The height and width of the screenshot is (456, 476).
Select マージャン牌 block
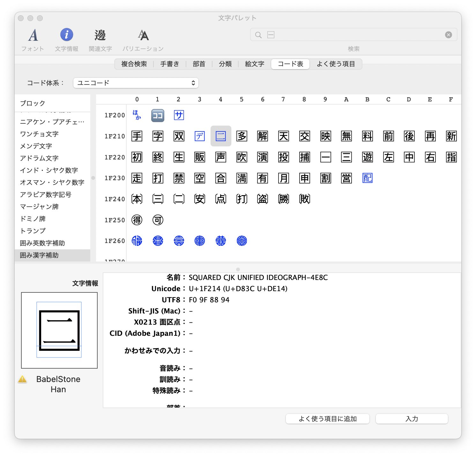[x=53, y=207]
